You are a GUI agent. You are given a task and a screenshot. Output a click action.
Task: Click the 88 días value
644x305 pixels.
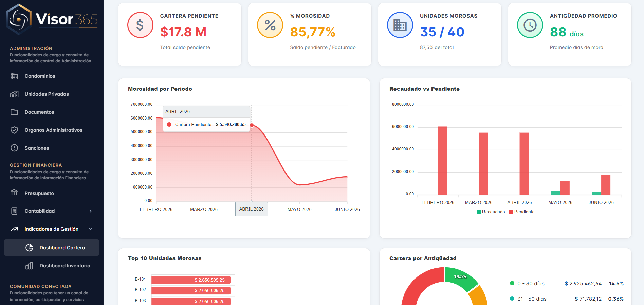click(x=567, y=32)
